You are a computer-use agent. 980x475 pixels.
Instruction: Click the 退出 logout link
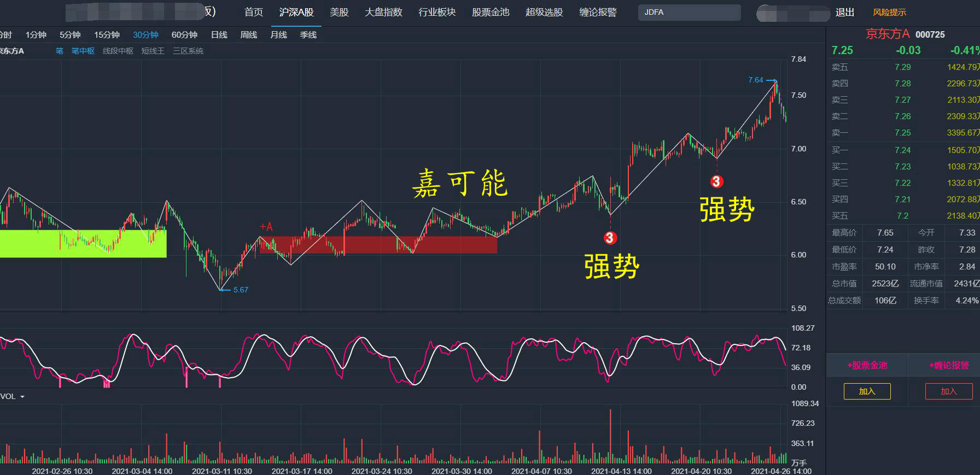click(x=845, y=12)
